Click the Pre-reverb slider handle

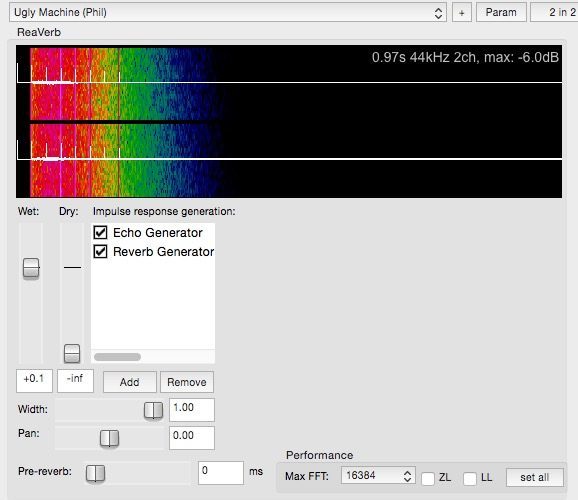coord(95,473)
